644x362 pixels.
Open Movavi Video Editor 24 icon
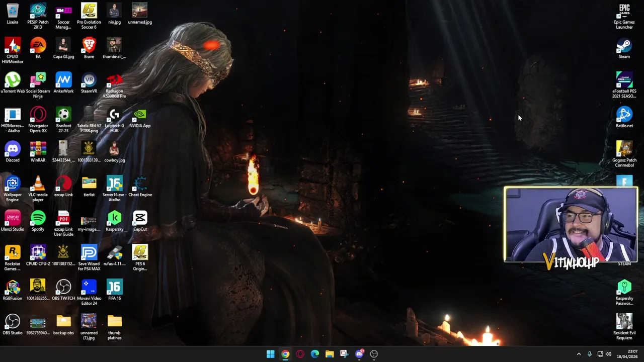(x=89, y=293)
